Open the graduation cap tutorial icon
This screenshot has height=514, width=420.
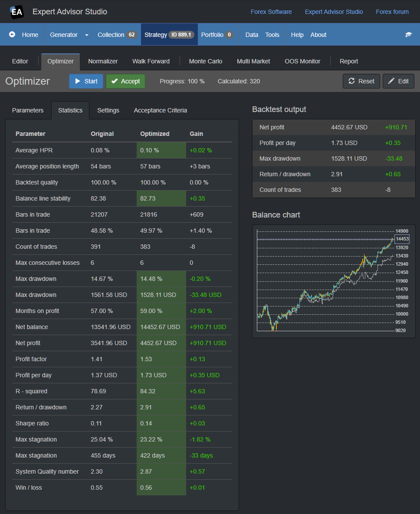(409, 35)
